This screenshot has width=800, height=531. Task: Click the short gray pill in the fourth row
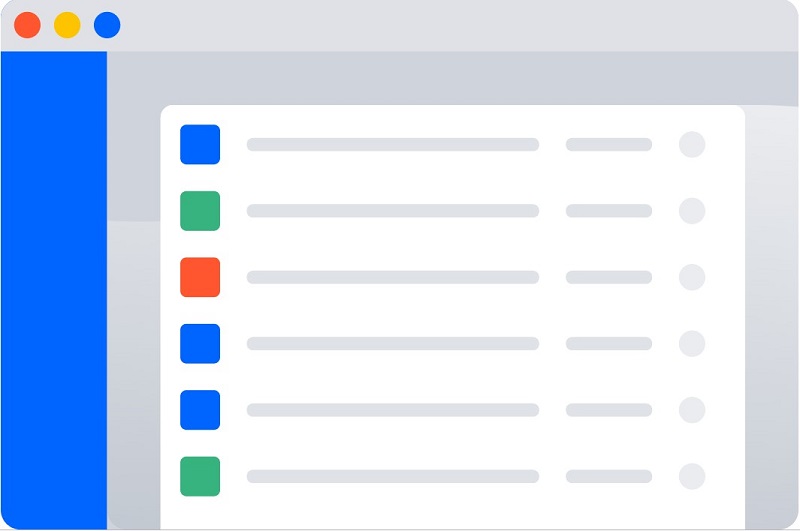point(608,343)
